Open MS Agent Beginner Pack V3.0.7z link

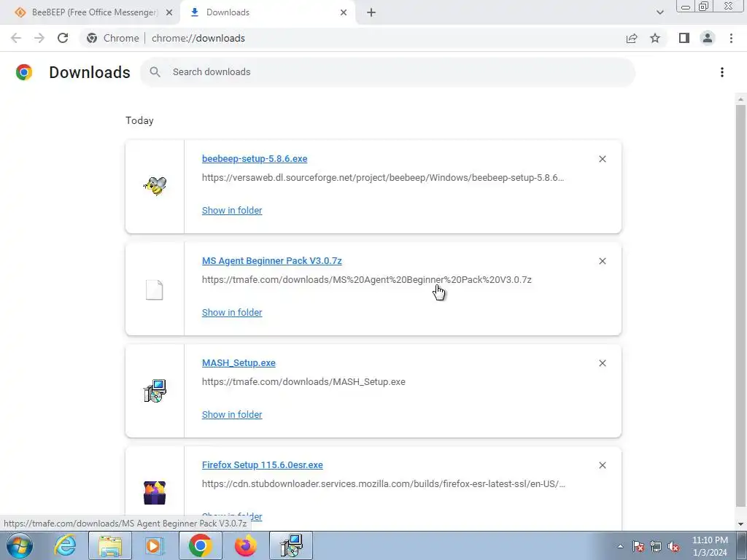[271, 261]
